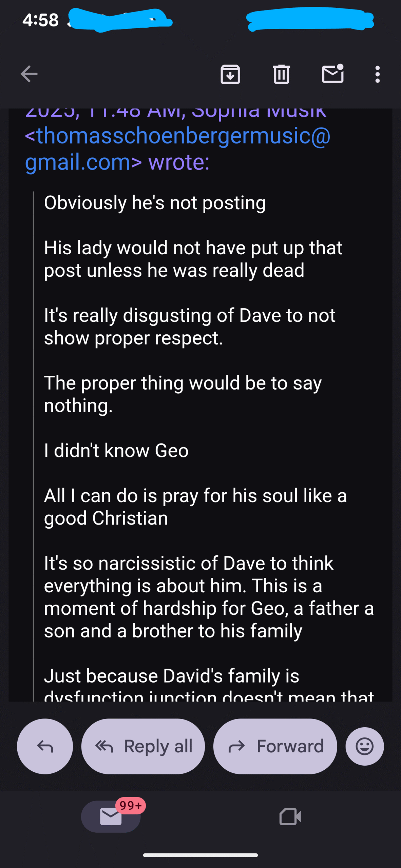Tap the "good Christian" paragraph
The image size is (401, 868).
(x=195, y=507)
